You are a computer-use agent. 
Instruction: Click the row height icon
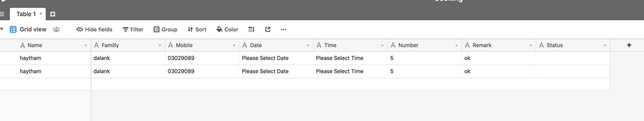[x=251, y=30]
